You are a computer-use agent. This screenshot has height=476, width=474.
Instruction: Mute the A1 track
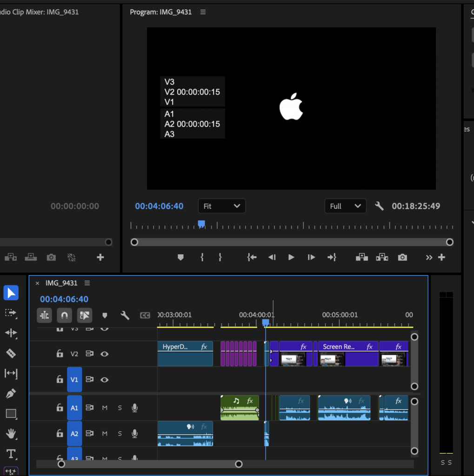point(105,408)
